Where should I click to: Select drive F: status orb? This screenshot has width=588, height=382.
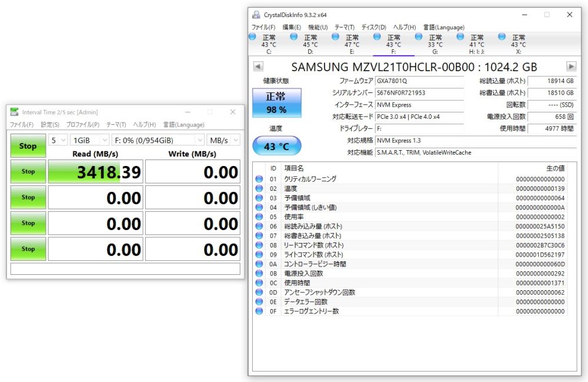click(x=377, y=36)
